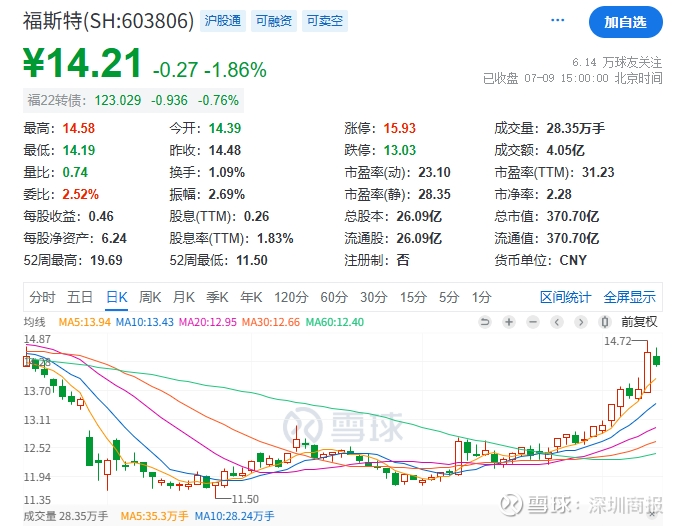Click the 沪股通 tag
The width and height of the screenshot is (683, 526).
tap(223, 21)
